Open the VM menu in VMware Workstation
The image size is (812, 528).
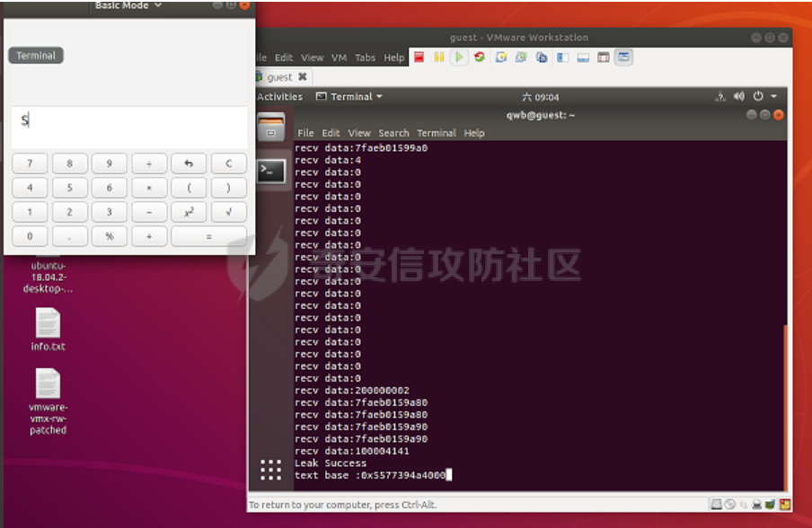point(340,58)
